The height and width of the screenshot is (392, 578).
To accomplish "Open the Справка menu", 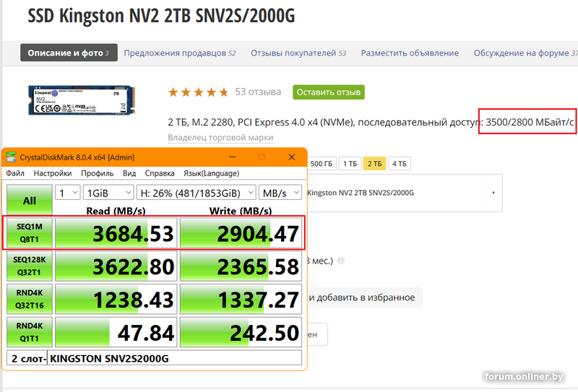I will pyautogui.click(x=160, y=173).
